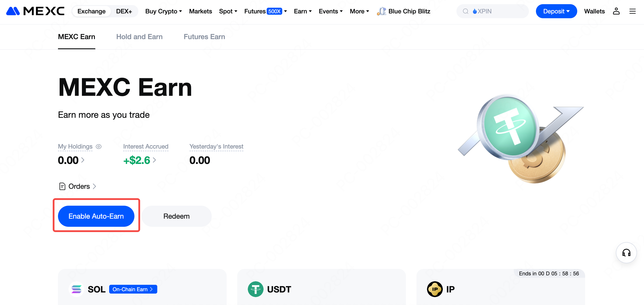Toggle holdings visibility eye icon

[x=99, y=147]
